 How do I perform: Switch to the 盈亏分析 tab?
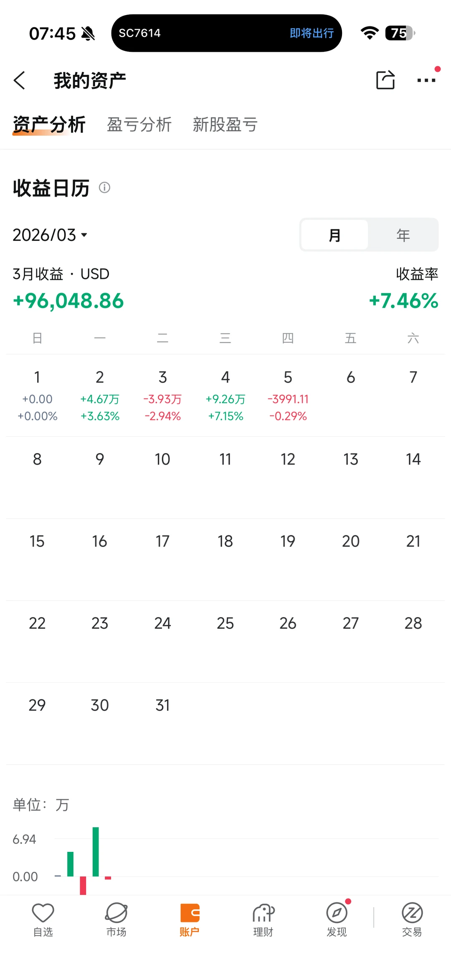pos(139,124)
